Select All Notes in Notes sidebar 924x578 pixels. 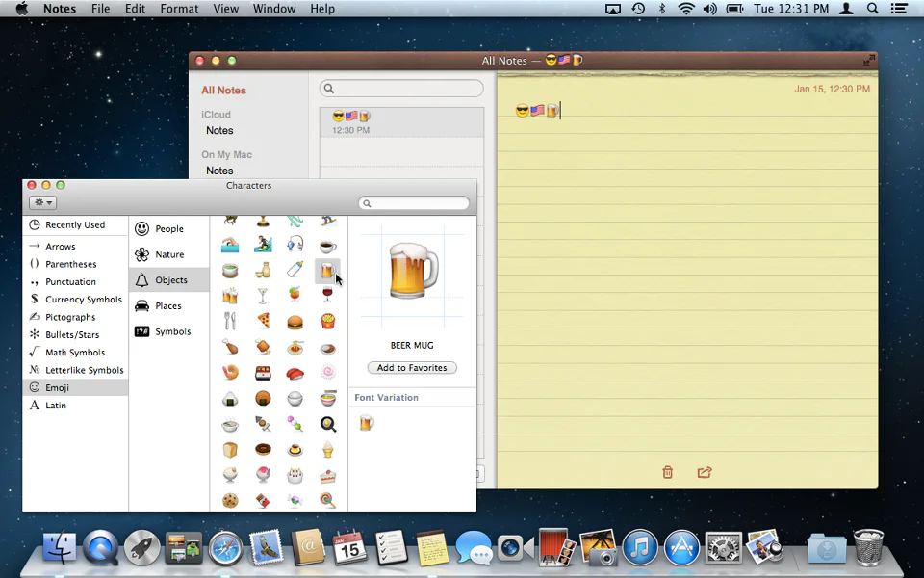[x=224, y=91]
